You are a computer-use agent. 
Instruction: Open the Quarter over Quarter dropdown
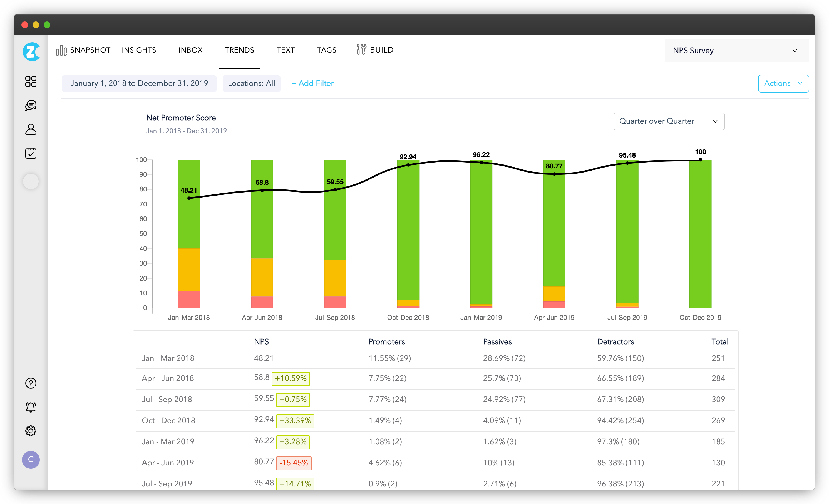(669, 121)
